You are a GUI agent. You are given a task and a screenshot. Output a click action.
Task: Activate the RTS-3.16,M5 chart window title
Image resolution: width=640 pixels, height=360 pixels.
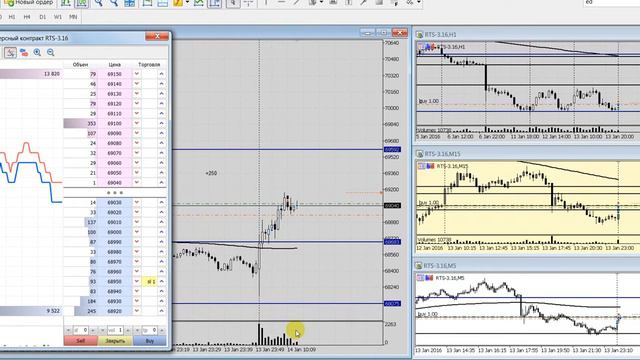tap(440, 266)
